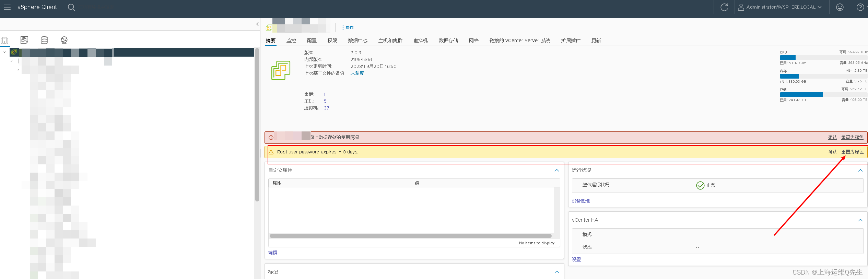The image size is (868, 279).
Task: Refresh using the circular arrow icon
Action: click(724, 7)
